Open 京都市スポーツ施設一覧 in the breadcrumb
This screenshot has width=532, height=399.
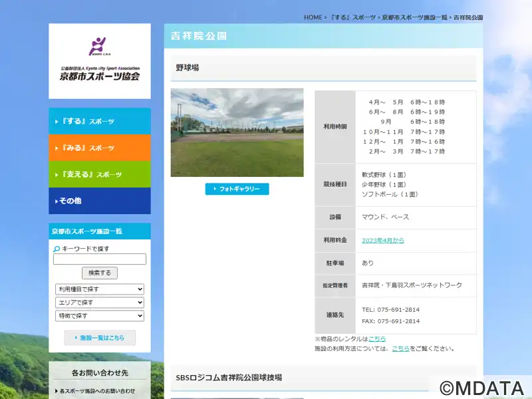click(414, 17)
